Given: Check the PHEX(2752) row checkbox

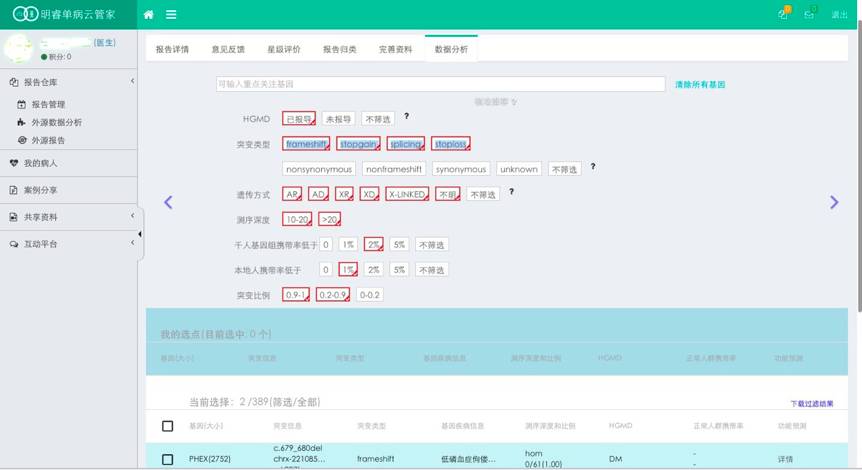Looking at the screenshot, I should (x=168, y=460).
